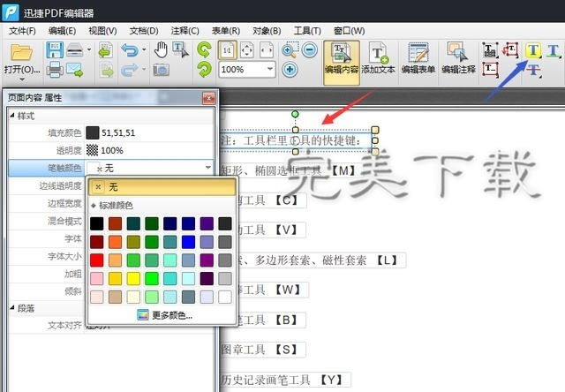
Task: Select the underline text tool
Action: pos(554,50)
